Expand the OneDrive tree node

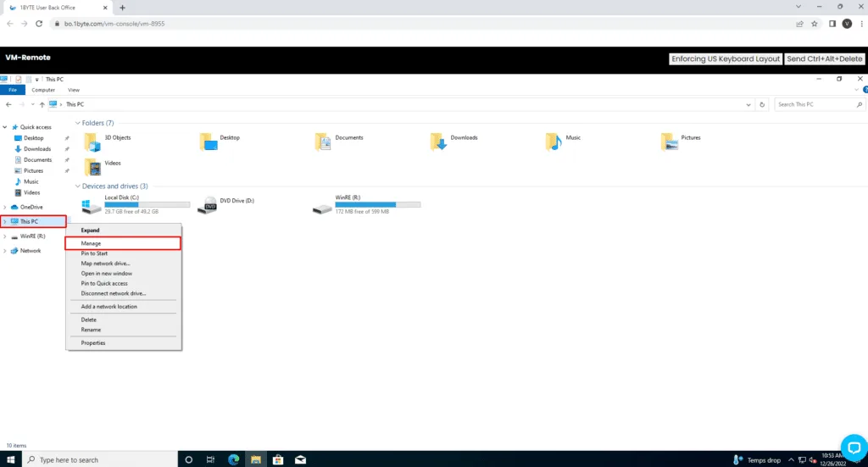[x=5, y=207]
